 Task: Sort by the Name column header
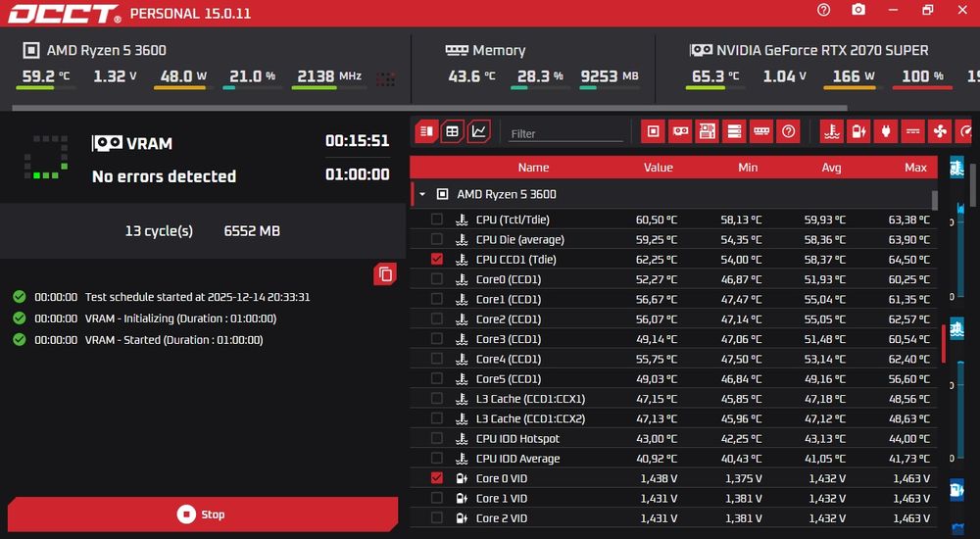(x=533, y=167)
